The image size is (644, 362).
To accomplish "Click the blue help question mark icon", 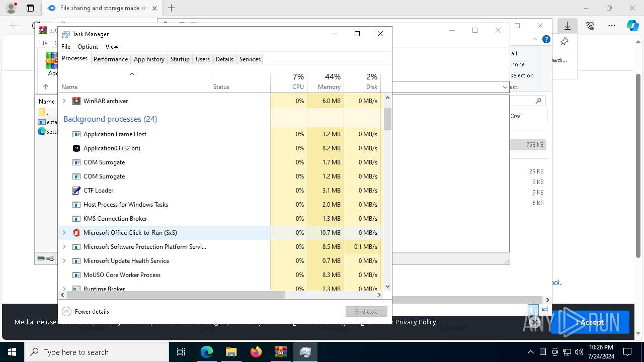I will click(546, 39).
